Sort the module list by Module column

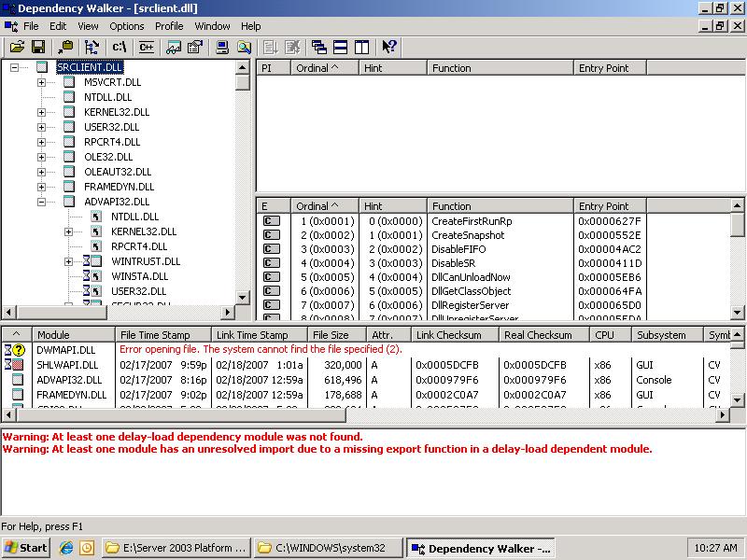tap(74, 335)
